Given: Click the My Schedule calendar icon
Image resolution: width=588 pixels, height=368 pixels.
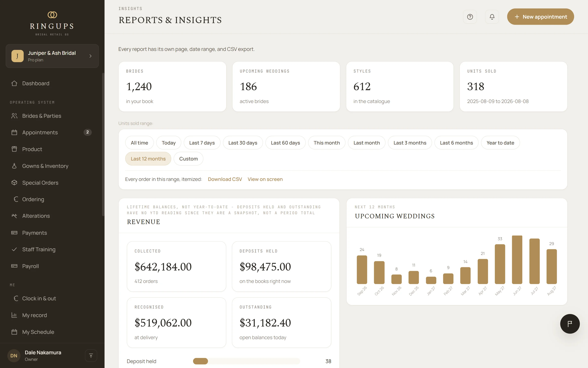Looking at the screenshot, I should (x=14, y=332).
